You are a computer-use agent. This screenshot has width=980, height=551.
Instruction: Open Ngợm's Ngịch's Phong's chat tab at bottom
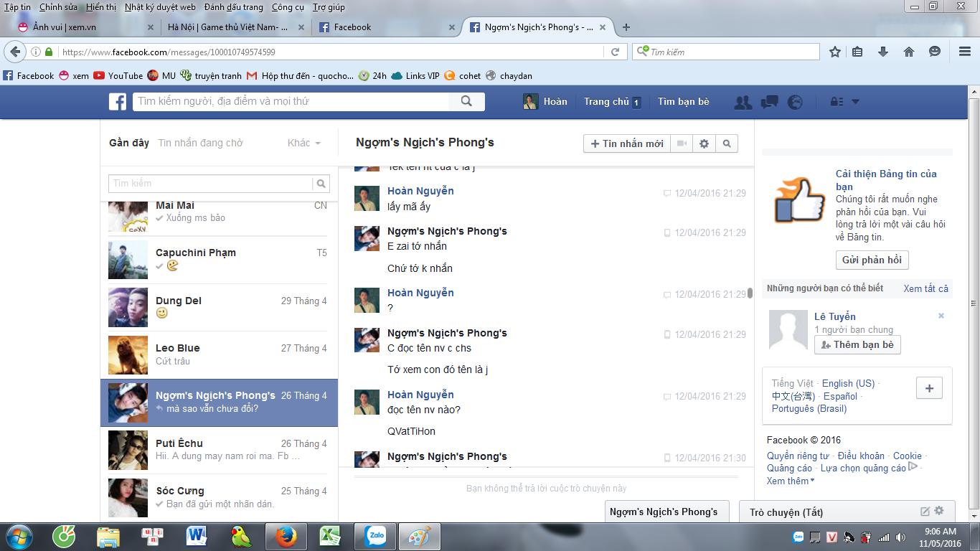[667, 512]
